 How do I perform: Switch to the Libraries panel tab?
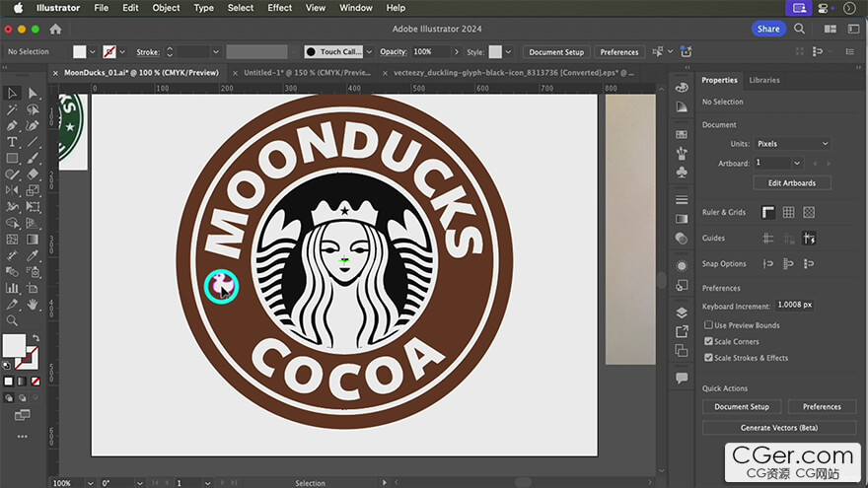click(763, 80)
